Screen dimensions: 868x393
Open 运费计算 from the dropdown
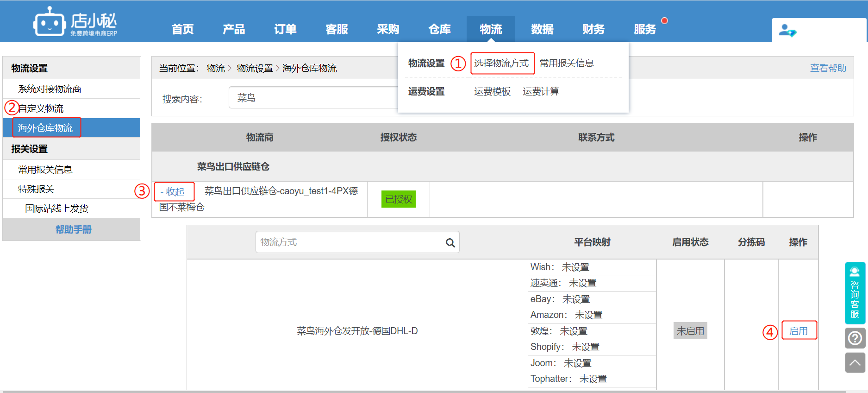[x=541, y=91]
